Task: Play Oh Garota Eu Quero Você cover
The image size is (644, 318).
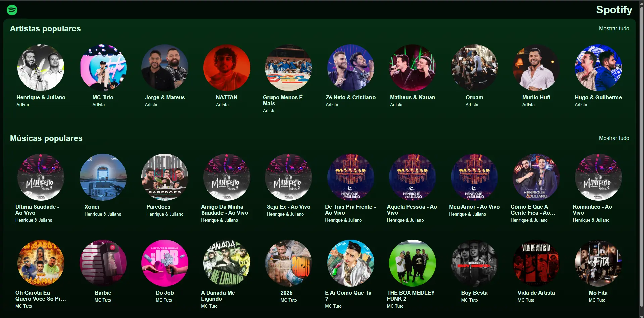Action: [41, 263]
